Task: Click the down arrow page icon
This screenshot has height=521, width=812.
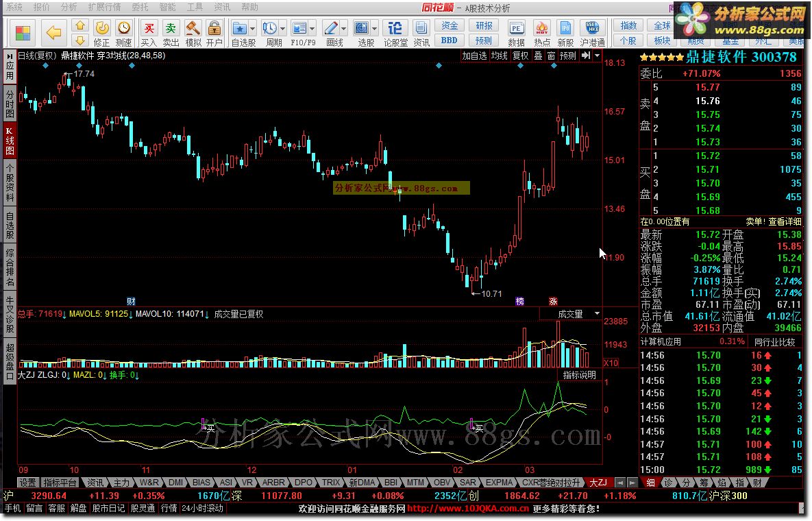Action: tap(79, 40)
